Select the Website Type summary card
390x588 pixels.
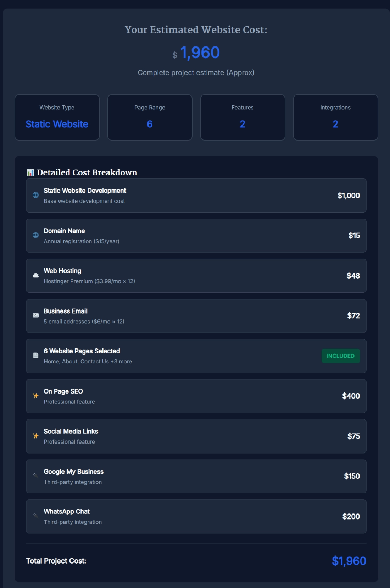57,117
